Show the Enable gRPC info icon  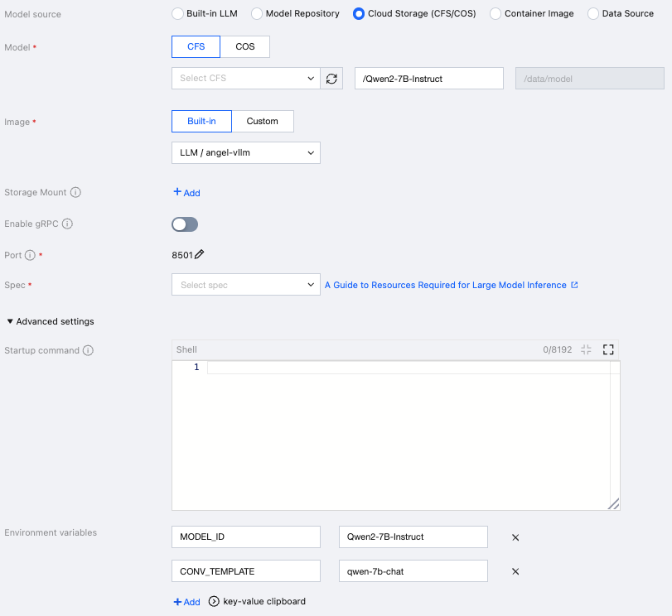click(67, 224)
